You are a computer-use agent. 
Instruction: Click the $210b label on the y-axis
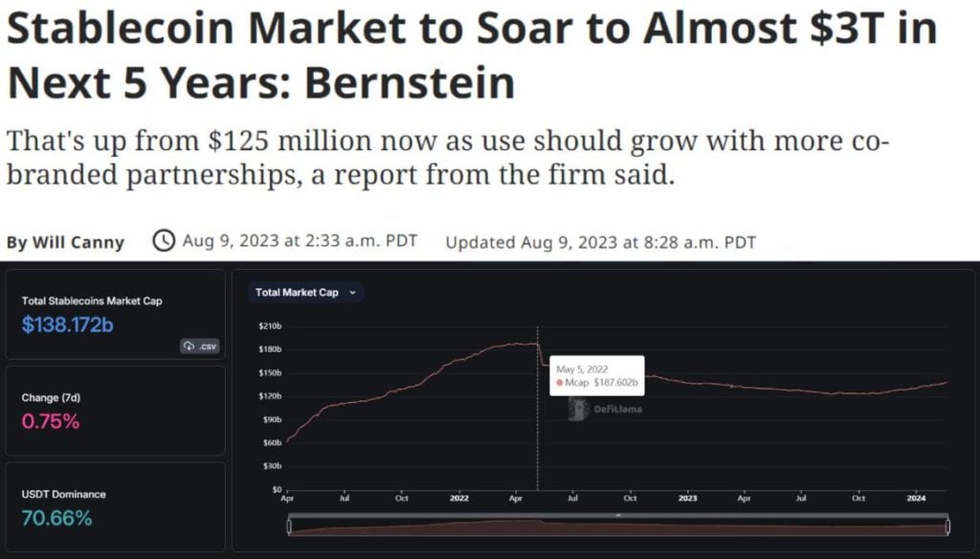click(x=269, y=326)
